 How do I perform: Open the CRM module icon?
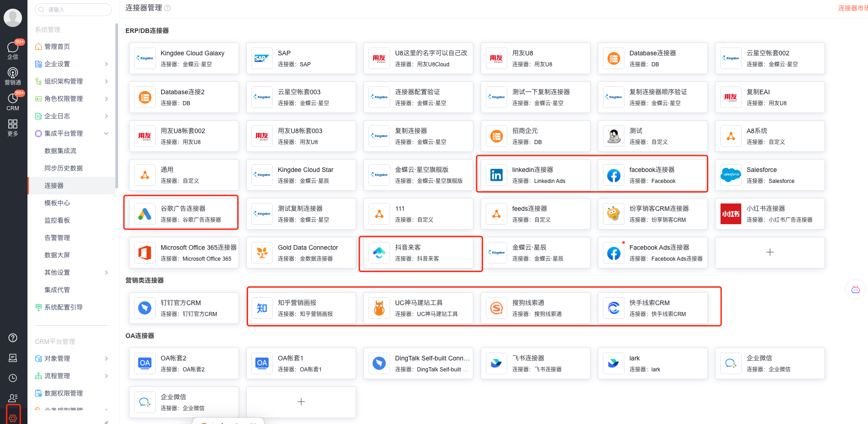pyautogui.click(x=13, y=102)
